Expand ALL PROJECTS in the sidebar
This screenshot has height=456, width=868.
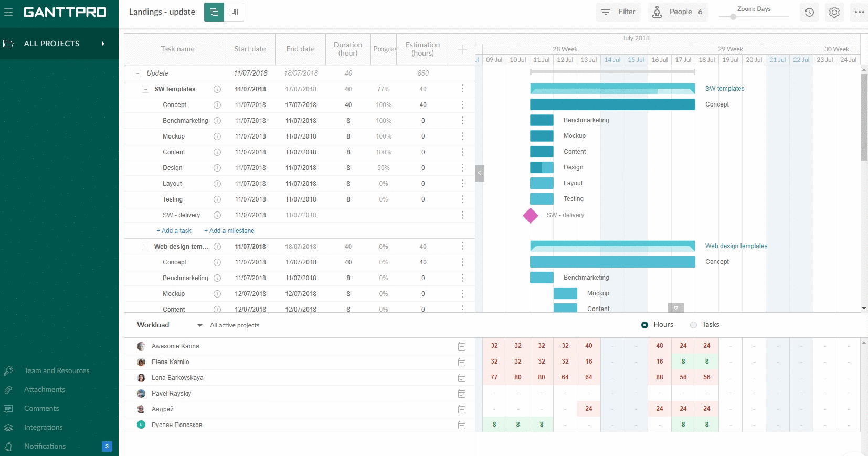click(x=103, y=44)
